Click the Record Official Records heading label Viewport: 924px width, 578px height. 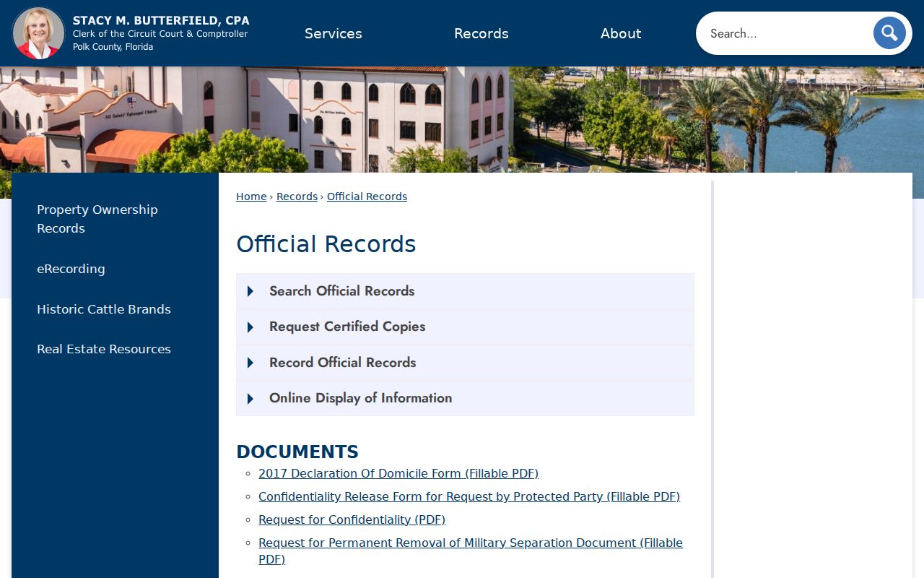[343, 363]
